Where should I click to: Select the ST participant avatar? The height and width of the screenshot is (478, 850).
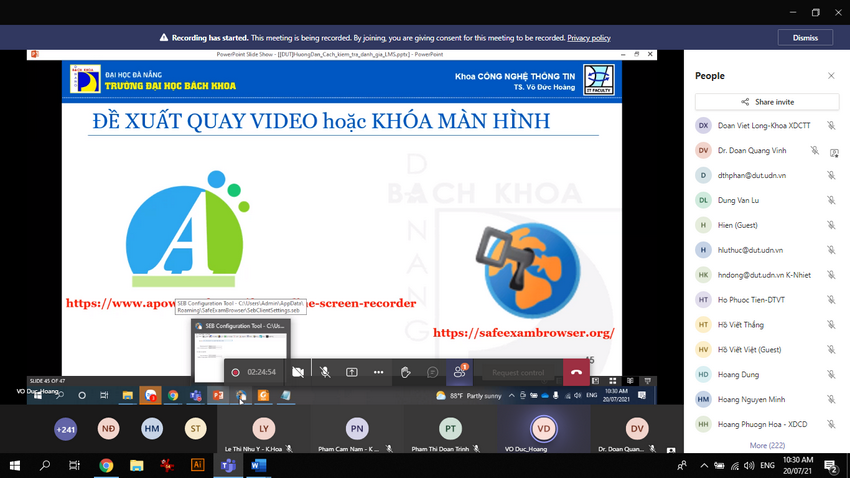tap(195, 429)
